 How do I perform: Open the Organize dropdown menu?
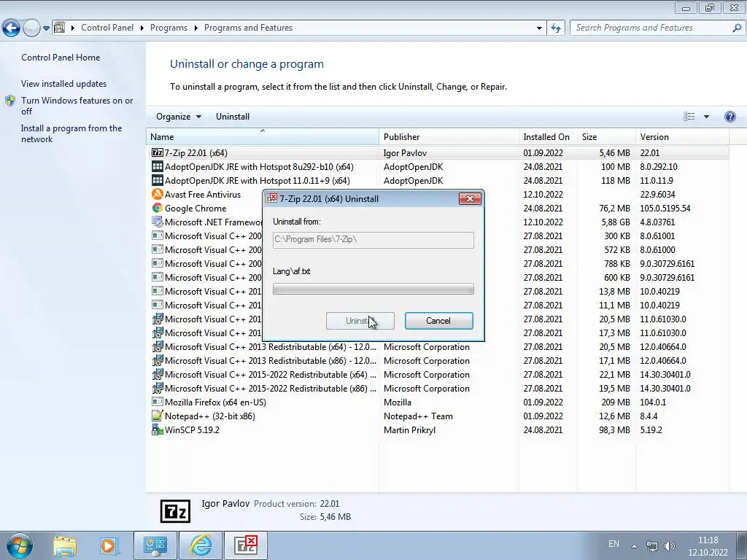coord(178,117)
